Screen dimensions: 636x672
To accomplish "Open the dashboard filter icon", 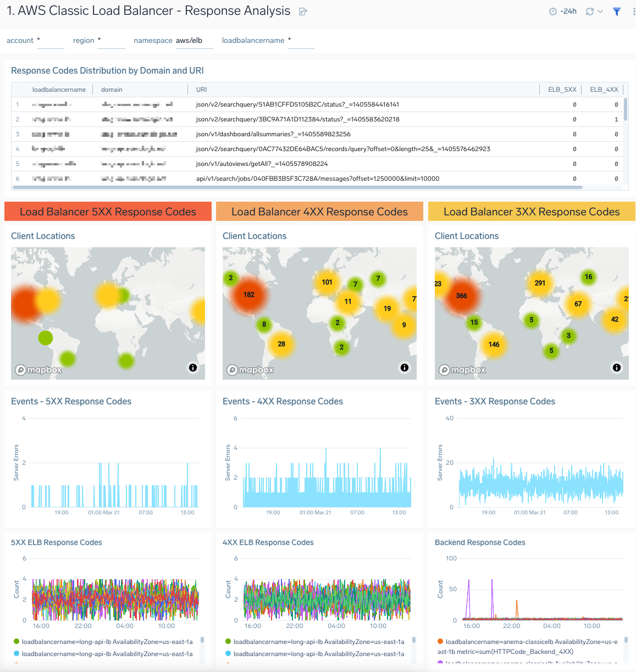I will 617,10.
